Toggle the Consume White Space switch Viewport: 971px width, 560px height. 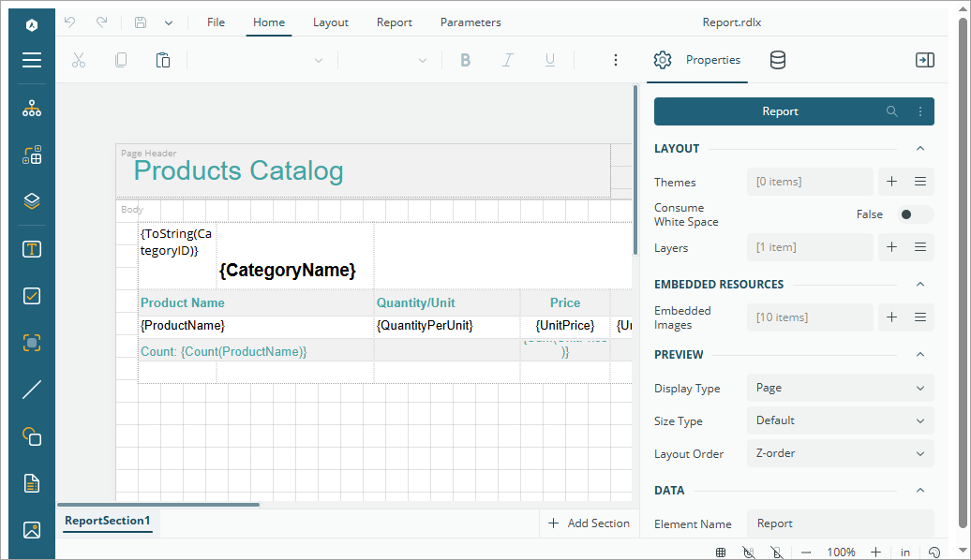click(x=915, y=214)
